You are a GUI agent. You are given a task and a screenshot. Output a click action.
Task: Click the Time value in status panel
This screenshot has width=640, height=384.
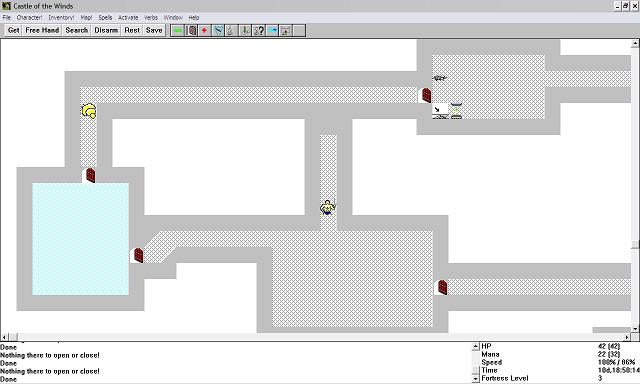click(618, 370)
